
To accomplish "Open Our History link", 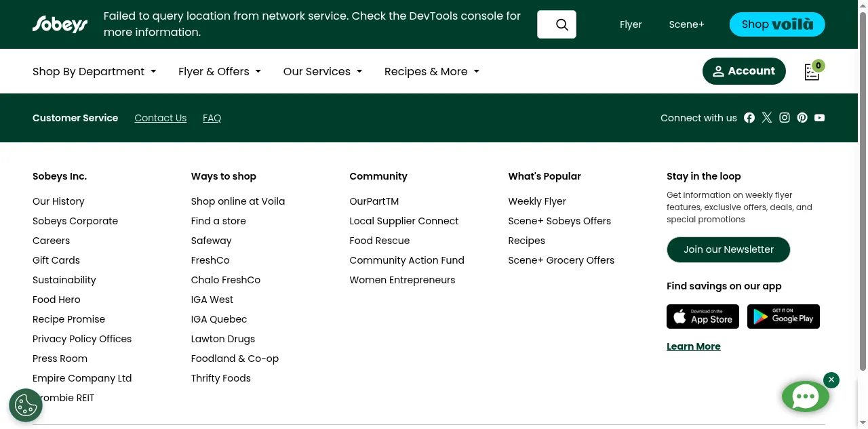I will point(58,201).
